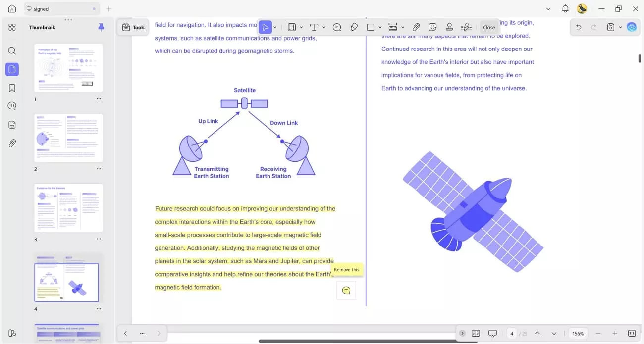Open the Search panel in the sidebar
Viewport: 644px width, 344px height.
coord(11,50)
